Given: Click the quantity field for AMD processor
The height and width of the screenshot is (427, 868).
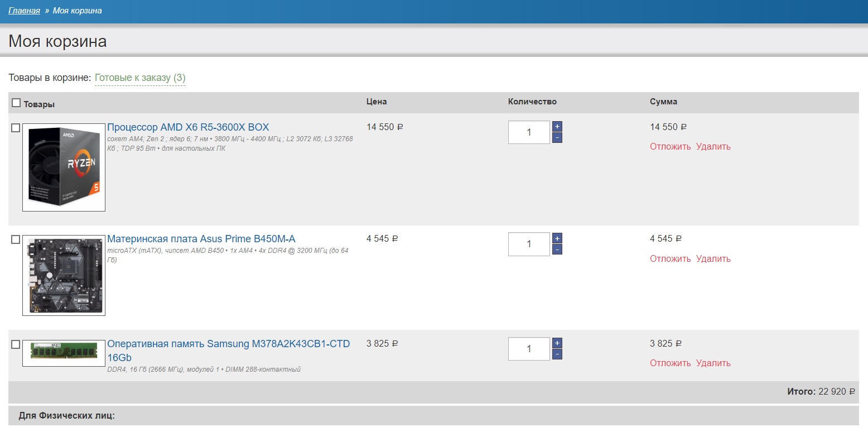Looking at the screenshot, I should [x=529, y=132].
